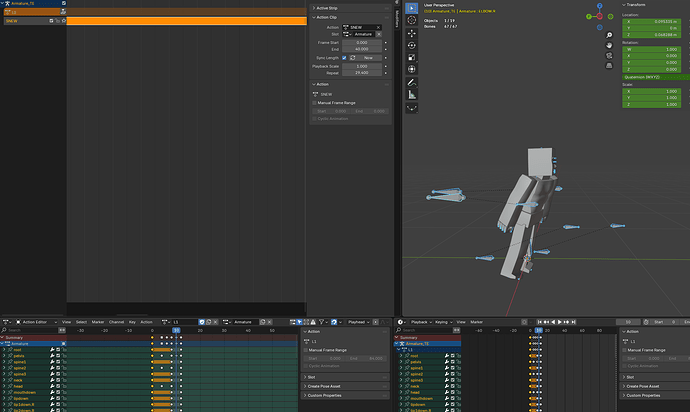Toggle Manual Frame Range in timeline sidebar
Viewport: 690px width, 412px height.
pyautogui.click(x=624, y=350)
